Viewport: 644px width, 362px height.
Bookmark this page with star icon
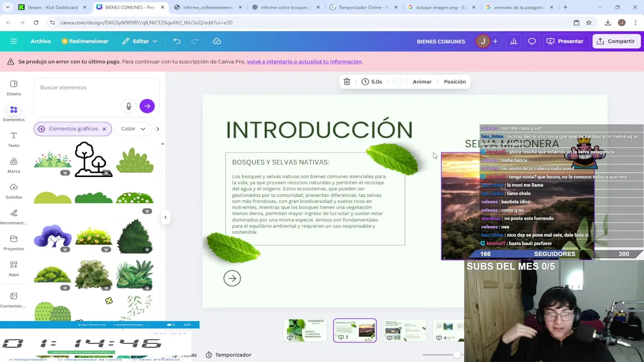[x=589, y=23]
